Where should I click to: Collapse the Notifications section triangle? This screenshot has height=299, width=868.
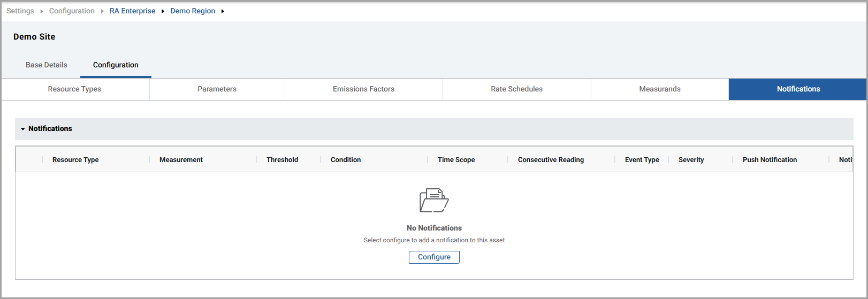[23, 129]
